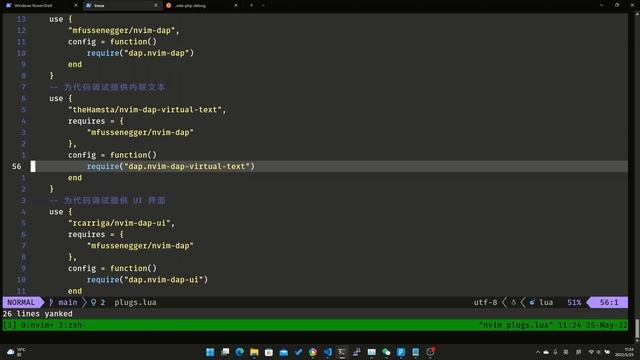This screenshot has height=360, width=640.
Task: Open Visual Studio Code from the taskbar
Action: [x=327, y=352]
